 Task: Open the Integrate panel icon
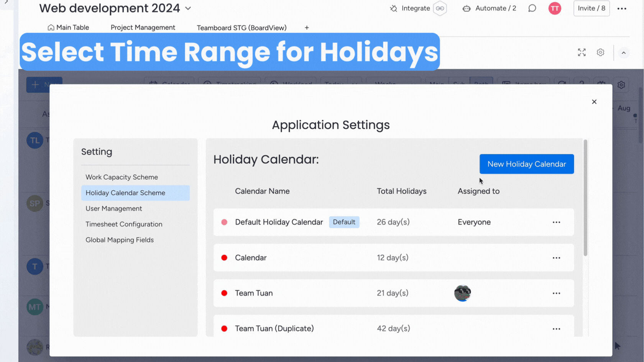point(393,8)
